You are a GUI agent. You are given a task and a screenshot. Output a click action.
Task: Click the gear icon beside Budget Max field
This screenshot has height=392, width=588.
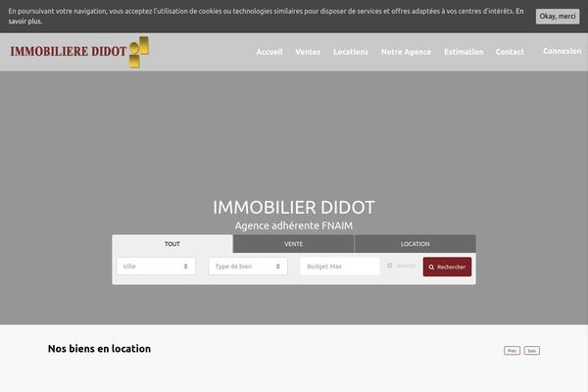390,266
